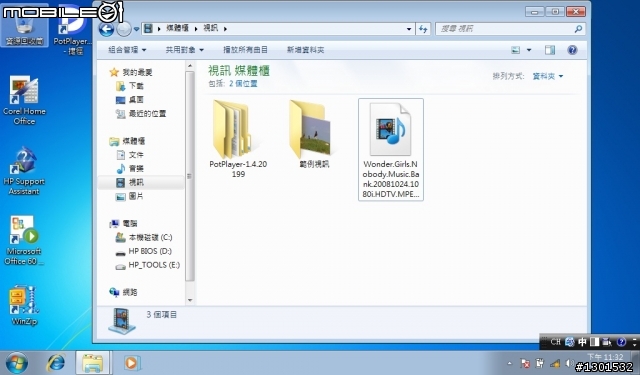Toggle the preview pane
Viewport: 640px width, 375px height.
tap(550, 50)
